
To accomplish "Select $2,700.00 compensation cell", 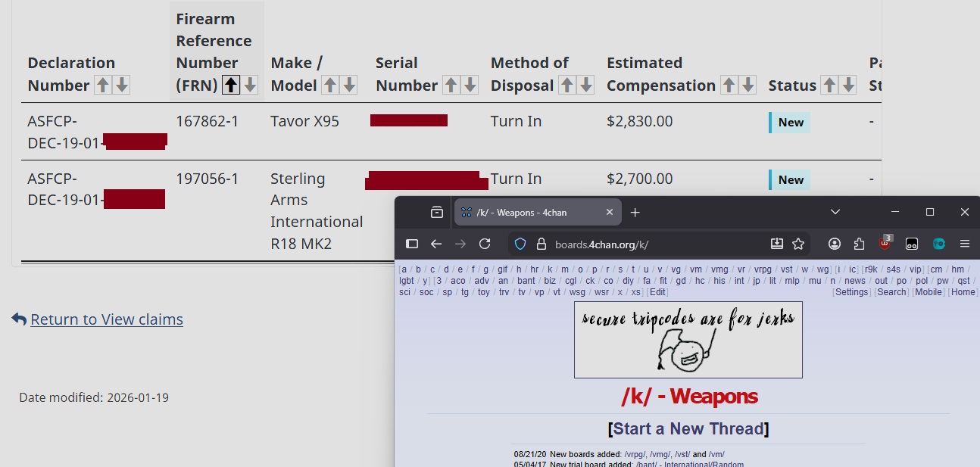I will (x=639, y=179).
